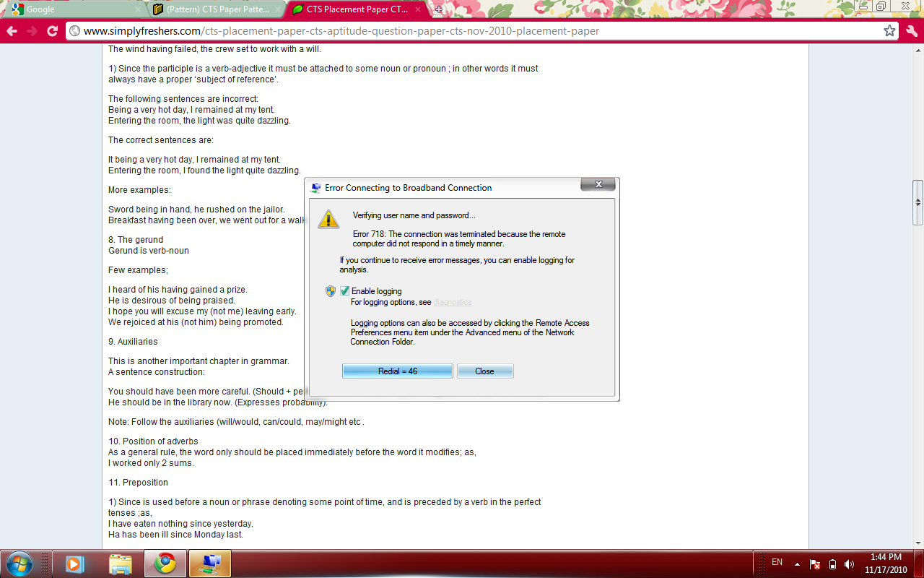Switch to the Google tab
The height and width of the screenshot is (578, 924).
(65, 9)
